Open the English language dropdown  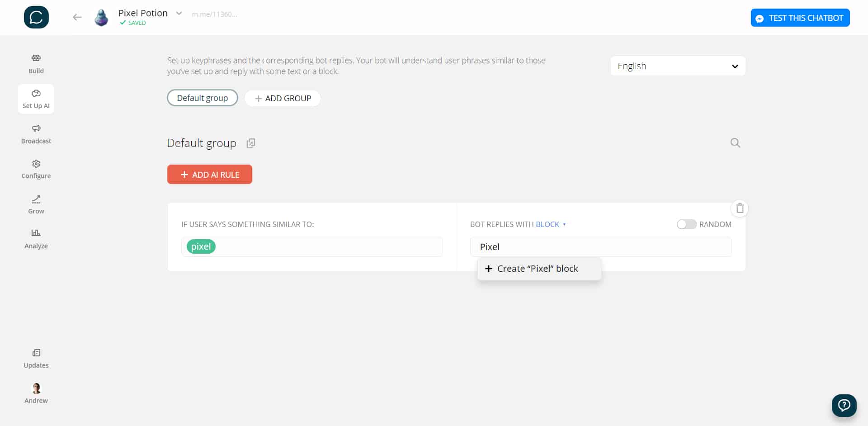678,66
